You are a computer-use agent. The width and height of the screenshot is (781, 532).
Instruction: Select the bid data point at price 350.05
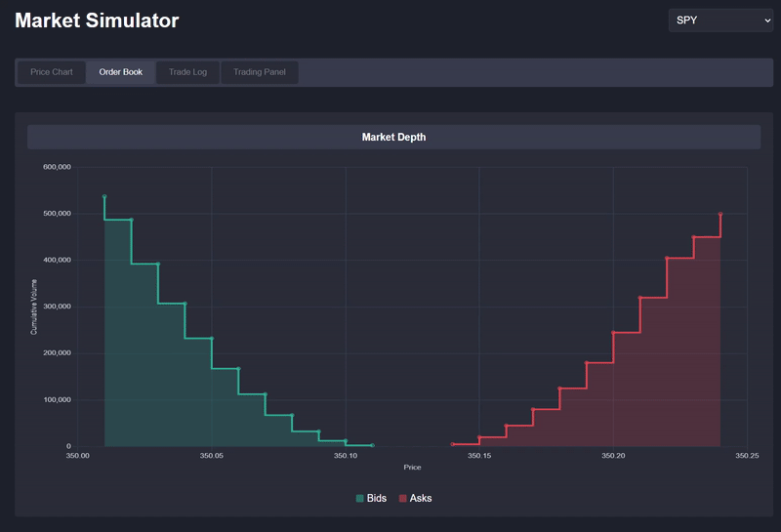pyautogui.click(x=212, y=339)
